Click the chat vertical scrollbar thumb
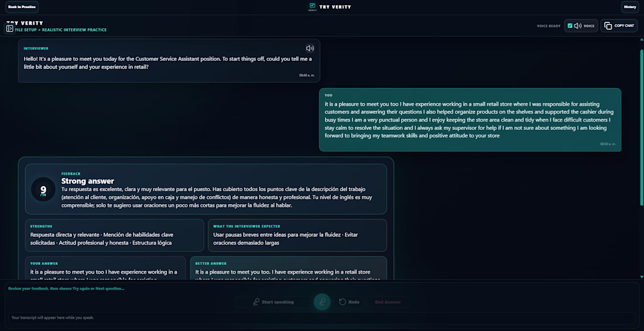 tap(642, 127)
